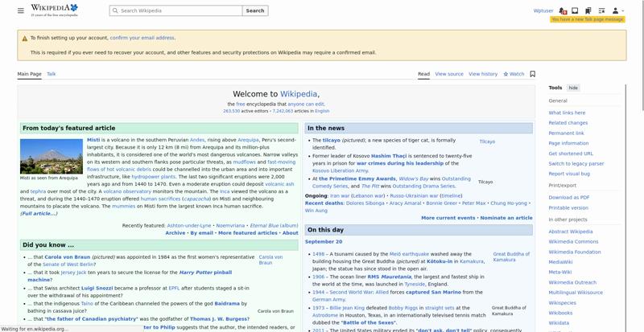Viewport: 644px width, 332px height.
Task: Click More current events
Action: 448,218
